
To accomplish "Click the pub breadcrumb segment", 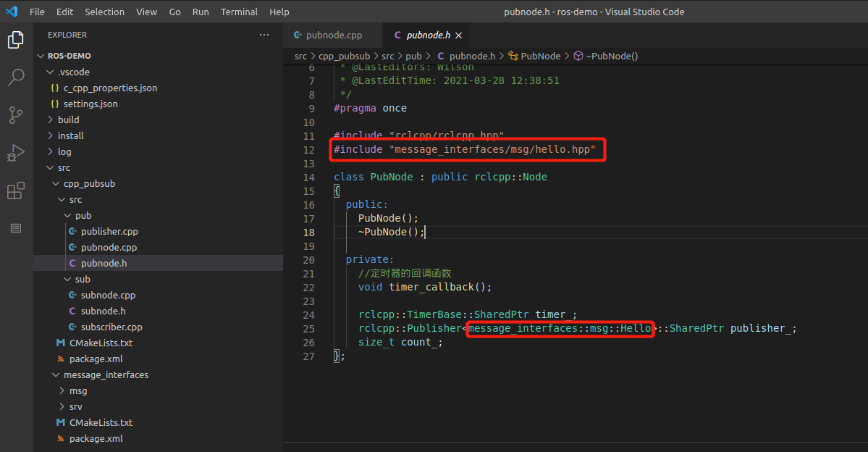I will click(413, 56).
